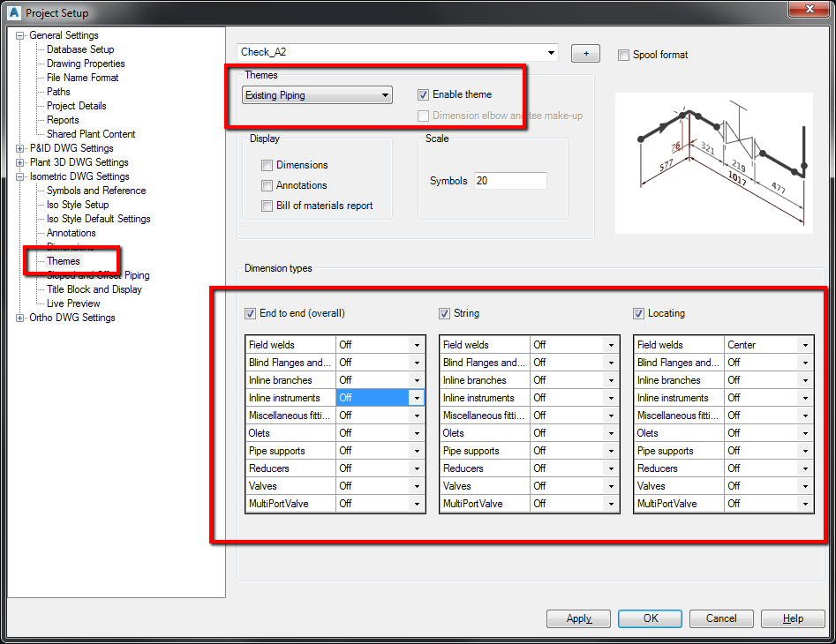
Task: Open the Existing Piping theme dropdown
Action: [385, 95]
